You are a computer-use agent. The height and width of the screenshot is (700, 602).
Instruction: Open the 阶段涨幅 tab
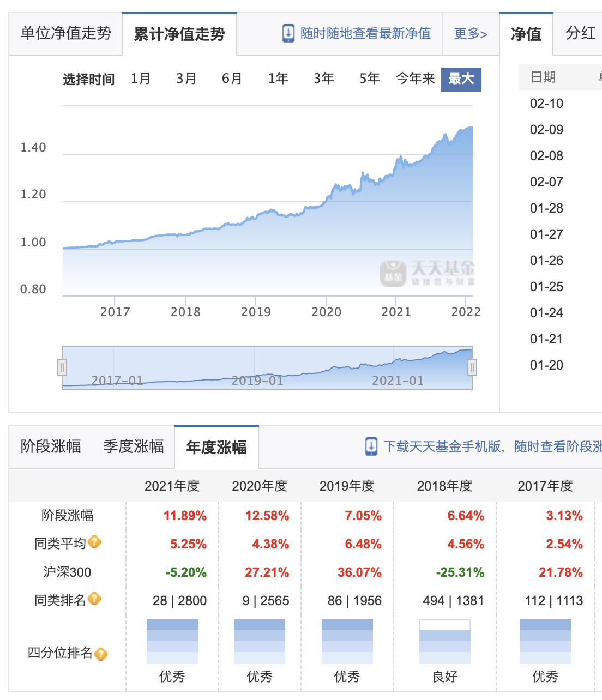pos(51,446)
